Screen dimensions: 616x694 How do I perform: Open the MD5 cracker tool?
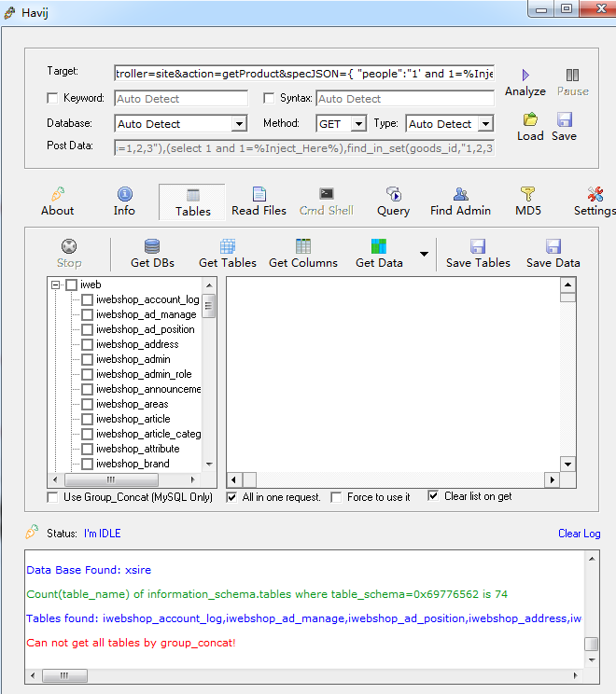(528, 201)
